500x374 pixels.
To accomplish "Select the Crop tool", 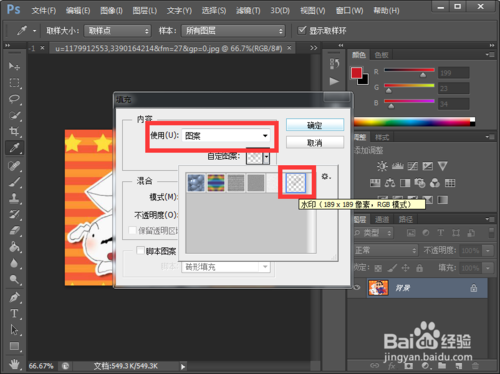I will [14, 131].
